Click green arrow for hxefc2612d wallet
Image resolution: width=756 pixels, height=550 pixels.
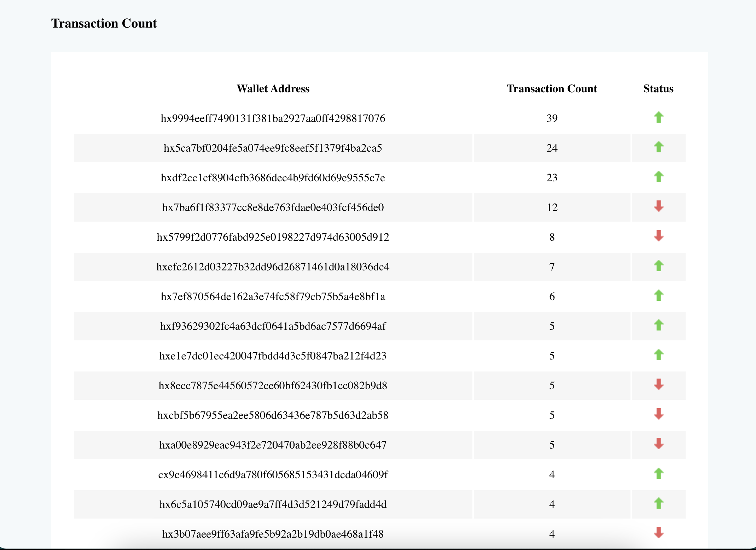point(658,266)
